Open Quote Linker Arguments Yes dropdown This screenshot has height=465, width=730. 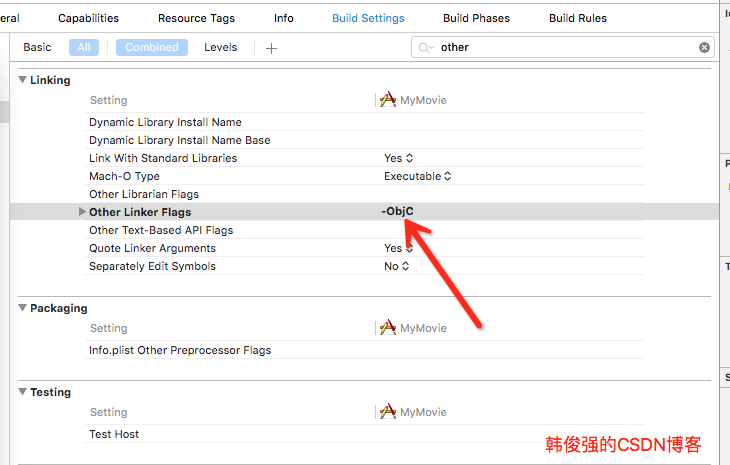399,248
